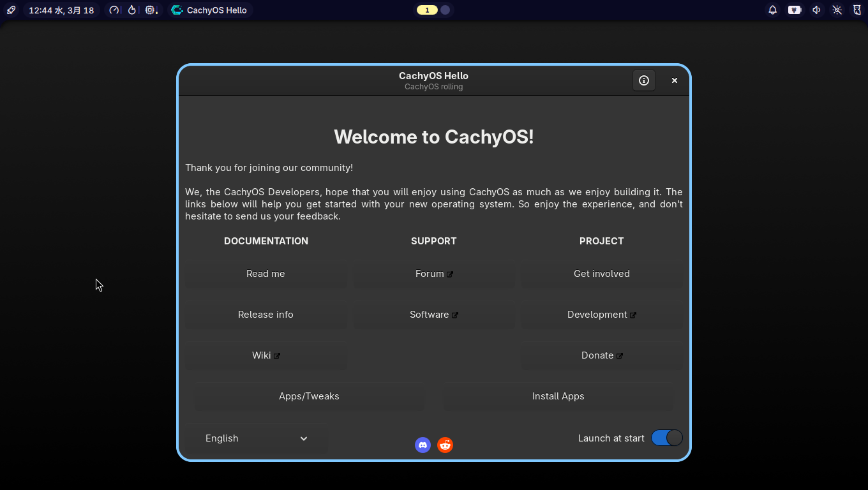This screenshot has height=490, width=868.
Task: Click the Install Apps button
Action: coord(558,396)
